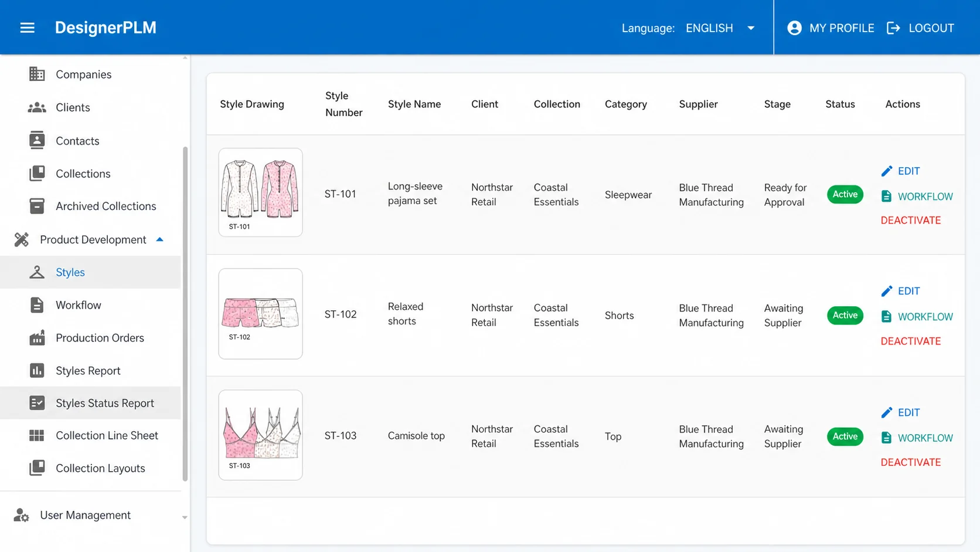Click the DesignerPLM logo title
This screenshot has height=552, width=980.
click(x=106, y=28)
